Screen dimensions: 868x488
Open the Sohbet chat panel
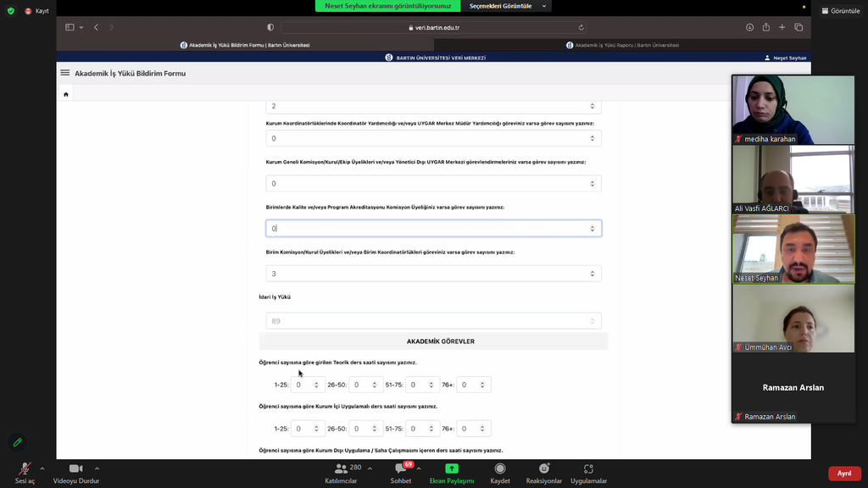click(x=400, y=471)
